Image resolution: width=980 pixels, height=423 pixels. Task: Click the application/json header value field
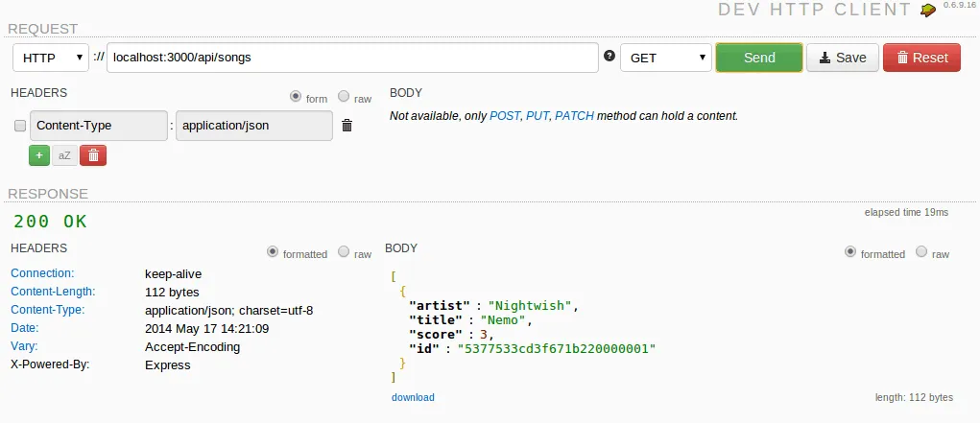(x=254, y=126)
